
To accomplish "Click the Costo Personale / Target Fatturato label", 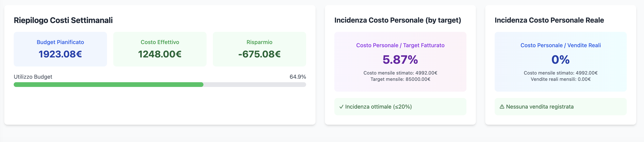I will pos(400,45).
